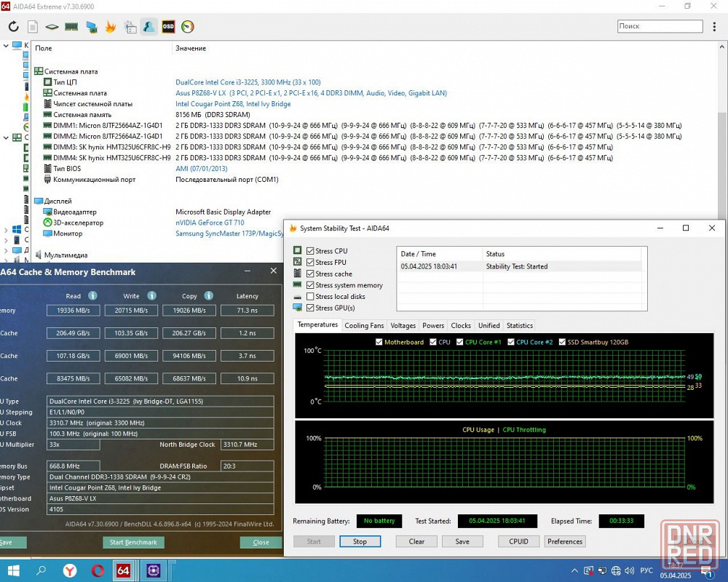The image size is (728, 582).
Task: Click the Поиск search input field
Action: click(659, 26)
